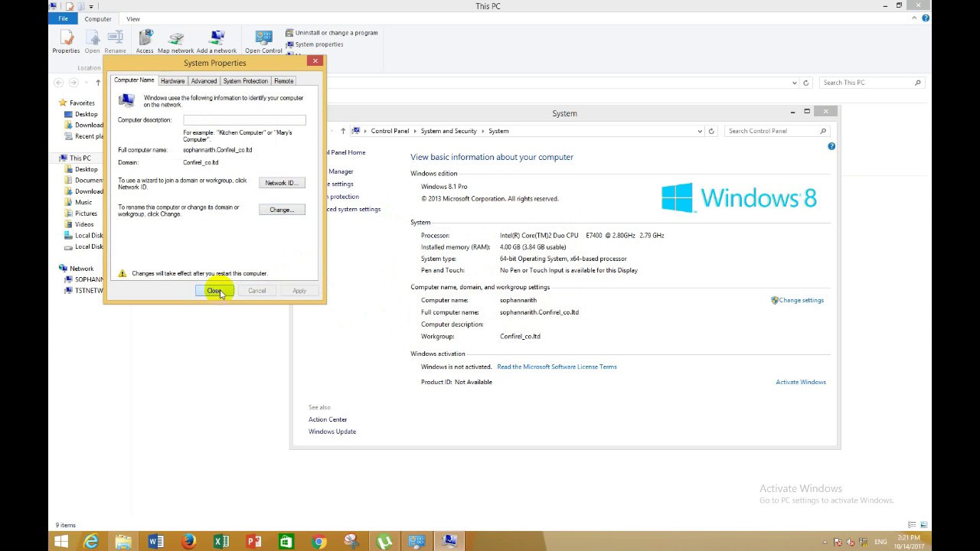Click the Windows Start button

(61, 542)
